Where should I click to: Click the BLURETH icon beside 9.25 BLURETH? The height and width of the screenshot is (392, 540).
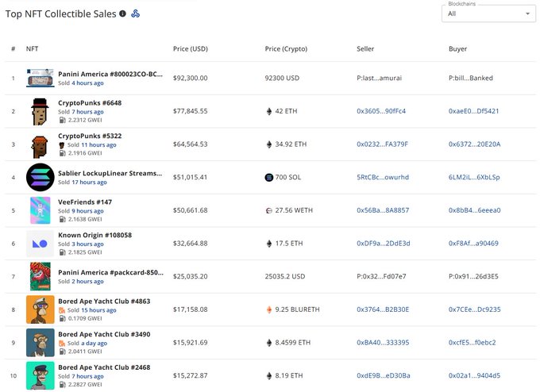269,309
